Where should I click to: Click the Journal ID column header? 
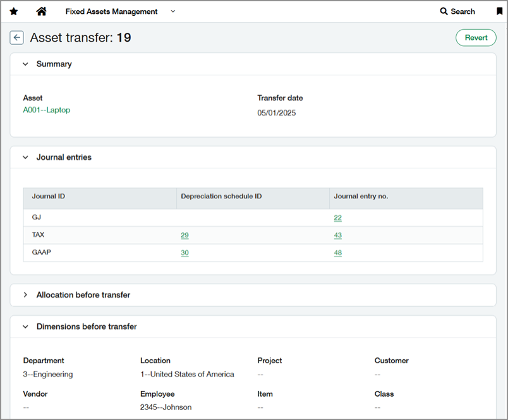(x=50, y=196)
